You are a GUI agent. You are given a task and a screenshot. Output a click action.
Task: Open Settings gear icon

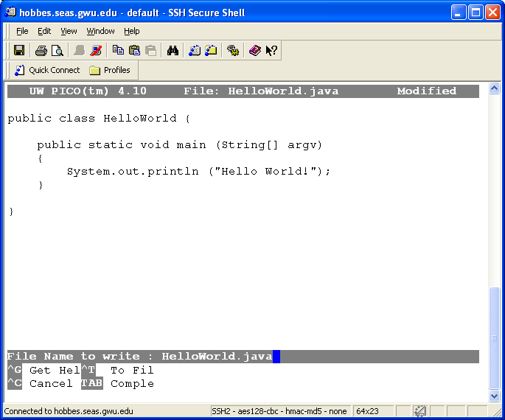pyautogui.click(x=233, y=51)
